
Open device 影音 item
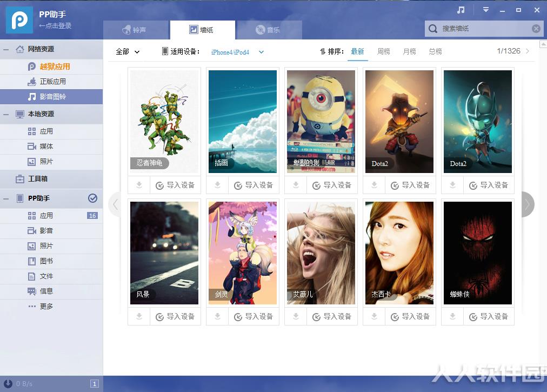[x=52, y=231]
